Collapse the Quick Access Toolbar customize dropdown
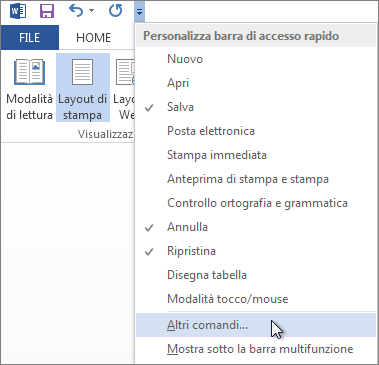 coord(139,12)
